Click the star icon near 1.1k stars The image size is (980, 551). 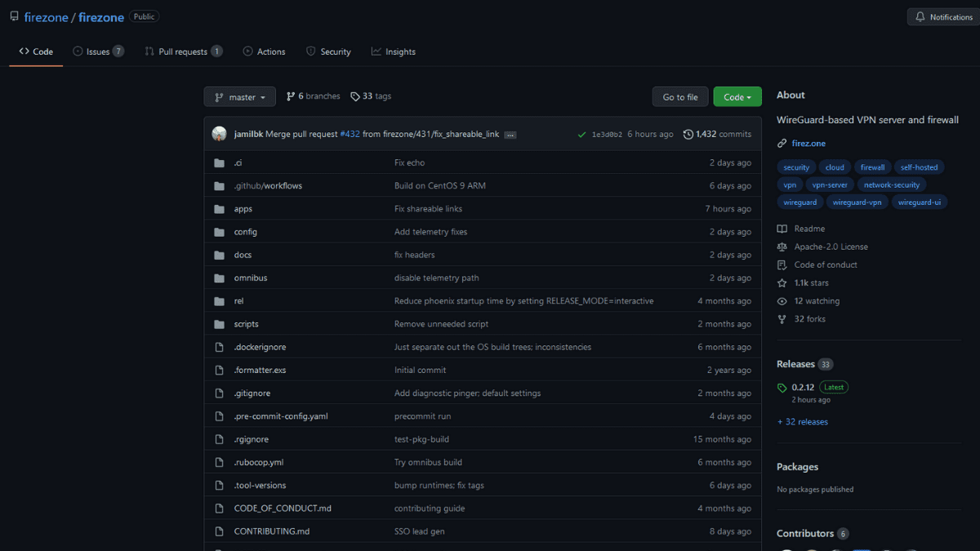pyautogui.click(x=782, y=282)
